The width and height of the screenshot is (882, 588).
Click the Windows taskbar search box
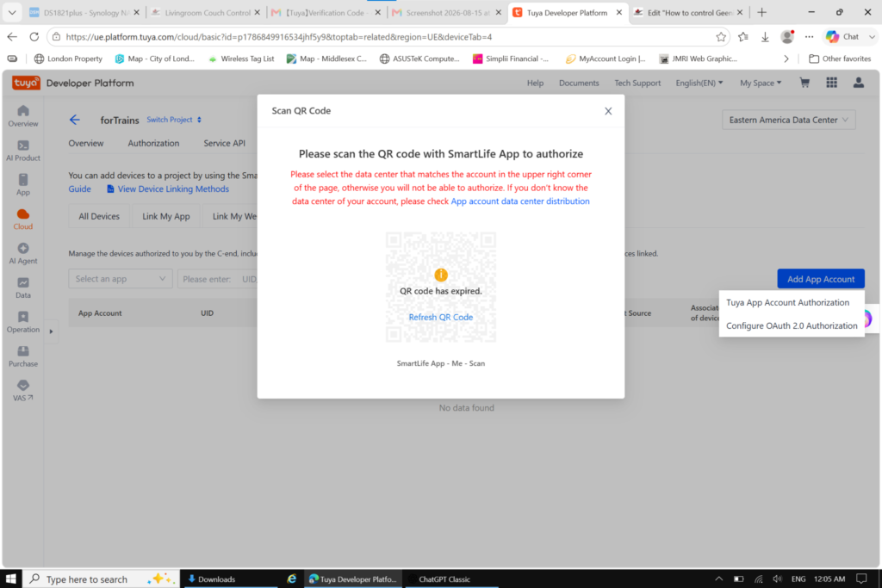(x=102, y=579)
